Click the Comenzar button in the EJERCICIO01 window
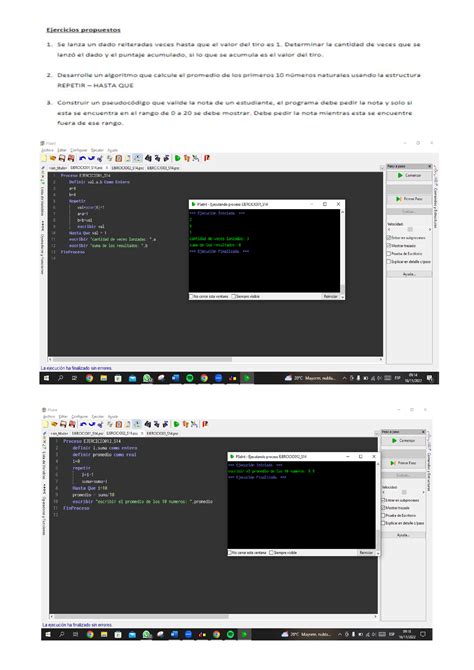The height and width of the screenshot is (670, 474). 409,176
